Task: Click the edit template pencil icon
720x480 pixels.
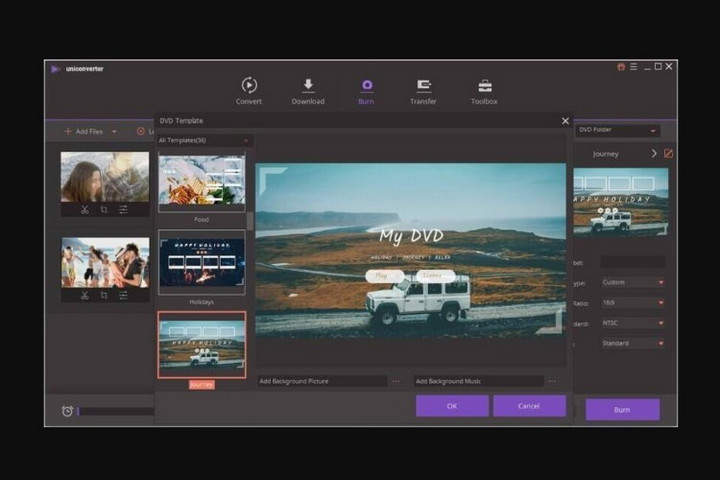Action: click(x=669, y=153)
